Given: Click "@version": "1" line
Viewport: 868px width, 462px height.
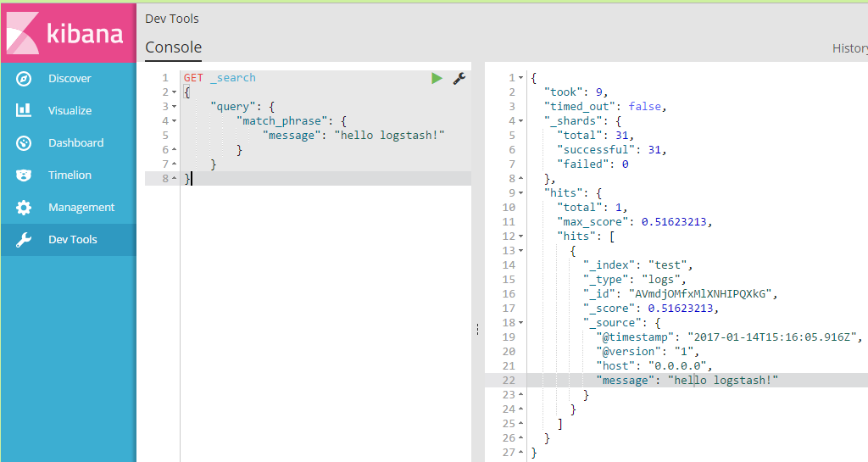Looking at the screenshot, I should tap(647, 351).
